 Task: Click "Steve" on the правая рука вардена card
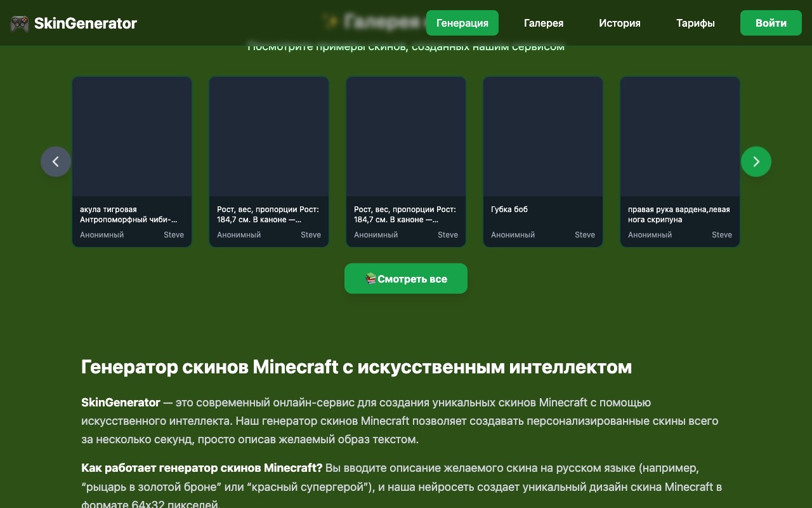coord(722,235)
